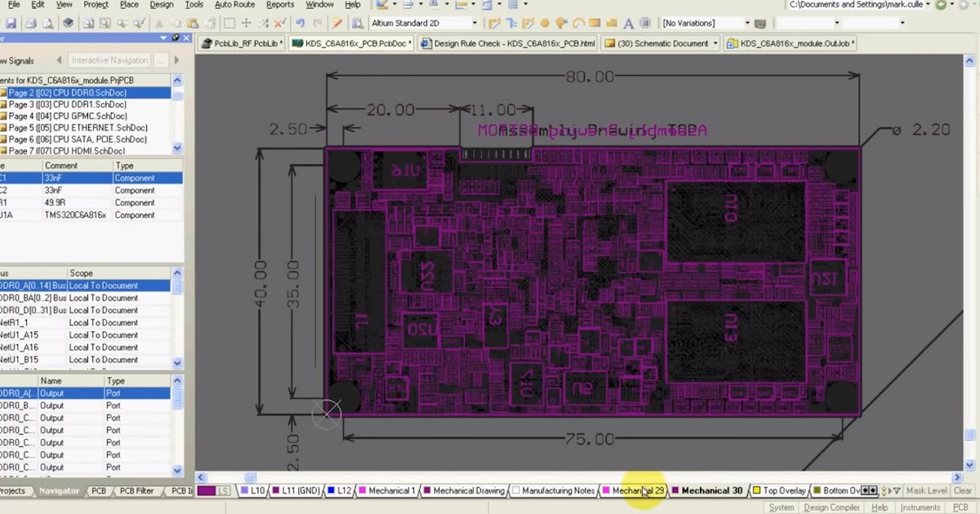
Task: Toggle the Mask Level control
Action: [x=927, y=490]
